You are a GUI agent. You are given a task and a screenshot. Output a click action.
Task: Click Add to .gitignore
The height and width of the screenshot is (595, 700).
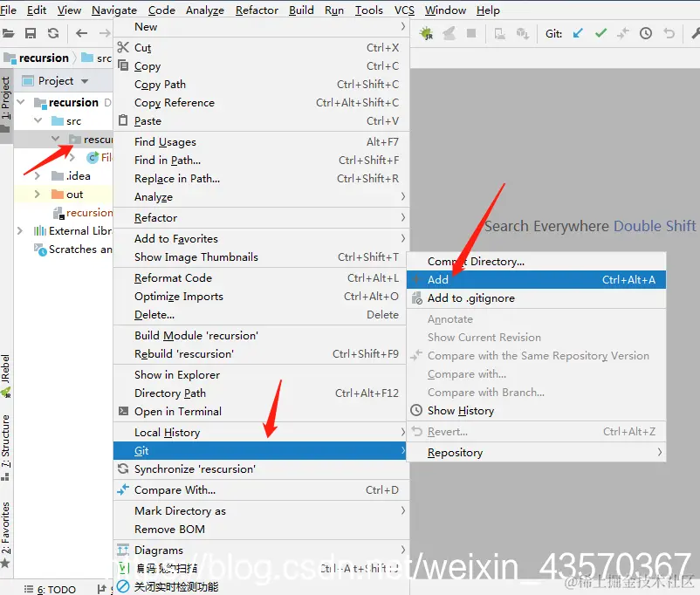point(536,298)
